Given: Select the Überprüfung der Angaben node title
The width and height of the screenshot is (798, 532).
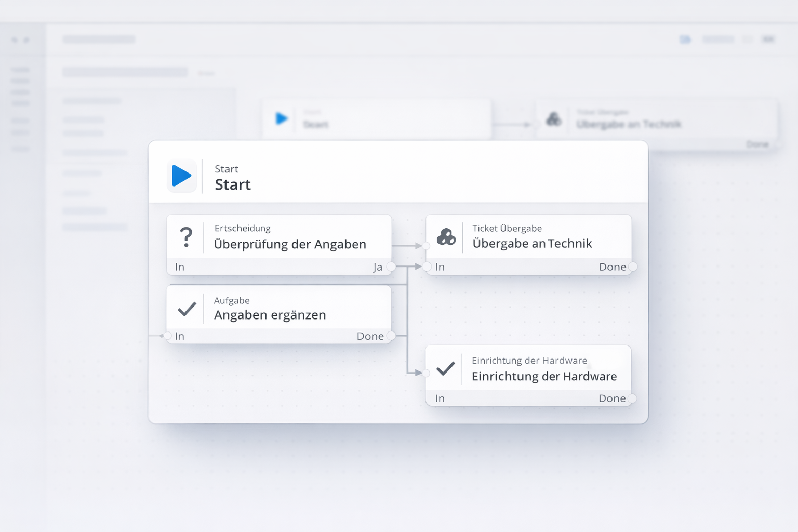Looking at the screenshot, I should 290,244.
